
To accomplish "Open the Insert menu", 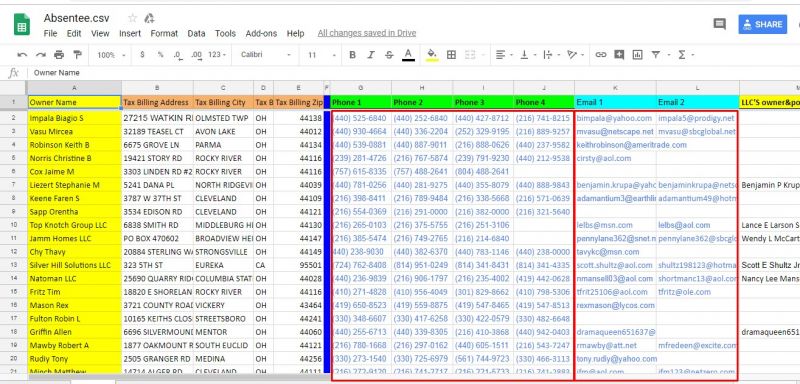I will click(130, 34).
